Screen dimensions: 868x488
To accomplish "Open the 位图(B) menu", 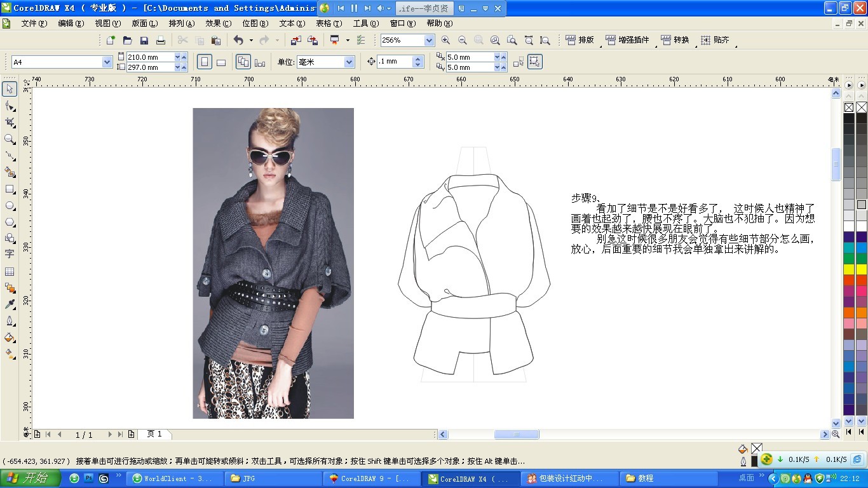I will point(255,24).
